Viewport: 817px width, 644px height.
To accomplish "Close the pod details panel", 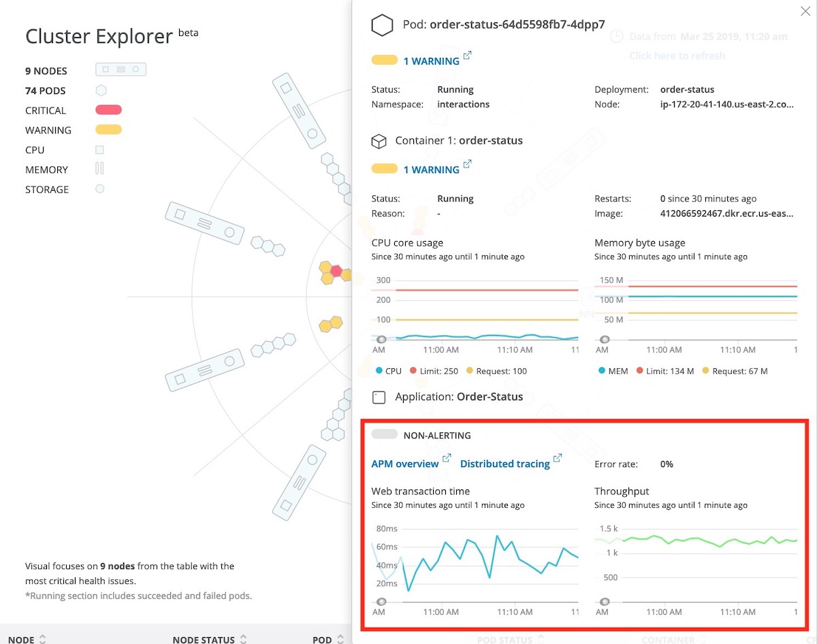I will point(804,11).
